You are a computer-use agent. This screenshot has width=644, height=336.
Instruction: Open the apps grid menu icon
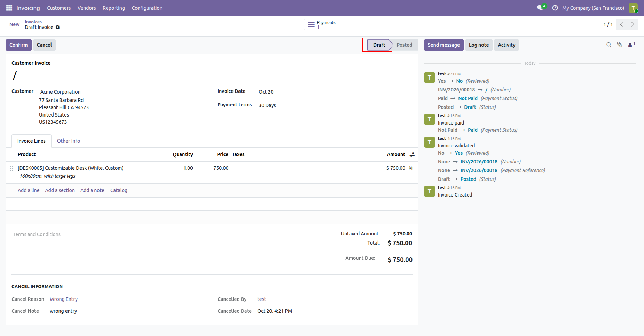9,8
